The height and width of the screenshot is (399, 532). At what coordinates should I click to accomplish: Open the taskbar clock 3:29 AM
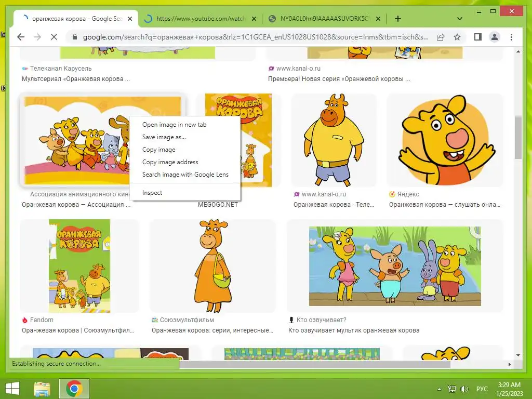[509, 389]
